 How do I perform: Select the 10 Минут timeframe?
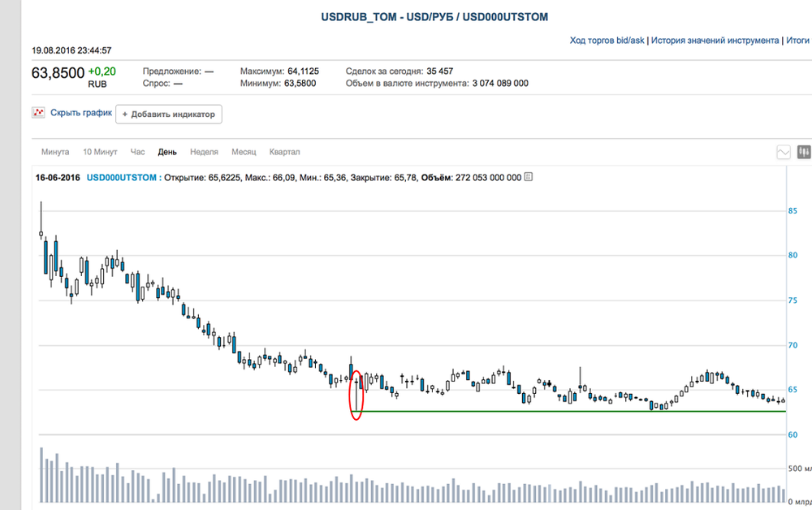(100, 152)
